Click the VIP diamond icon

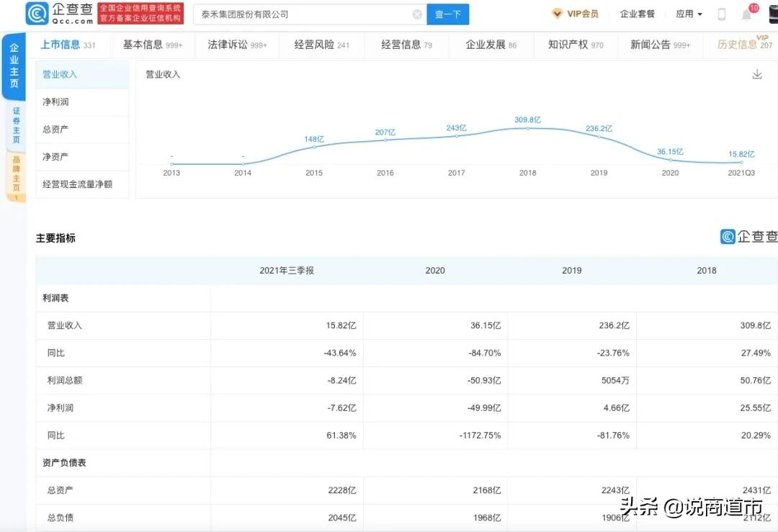pyautogui.click(x=557, y=14)
